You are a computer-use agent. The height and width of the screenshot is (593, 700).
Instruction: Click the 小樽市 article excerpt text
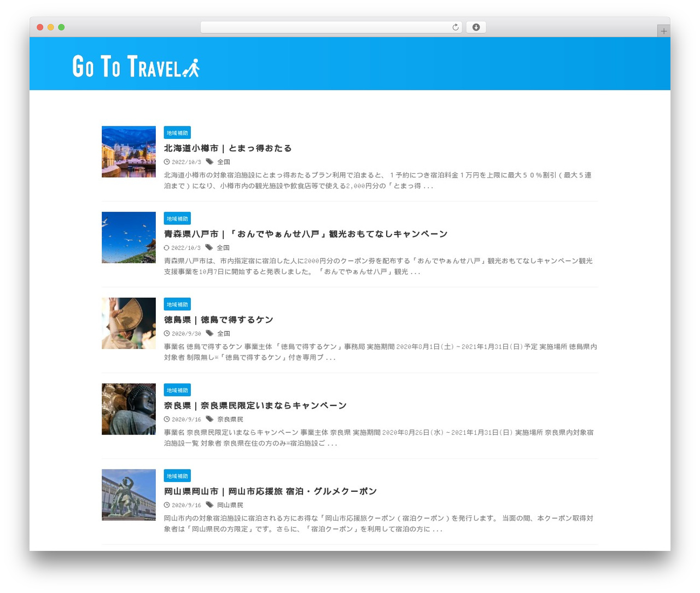click(x=378, y=181)
